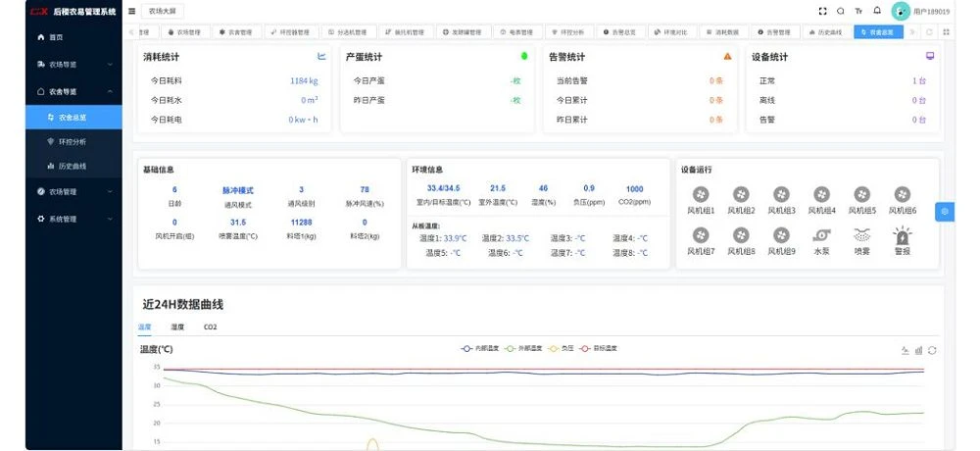Viewport: 980px width, 451px height.
Task: Open the 告警总览 page tab
Action: pos(618,32)
